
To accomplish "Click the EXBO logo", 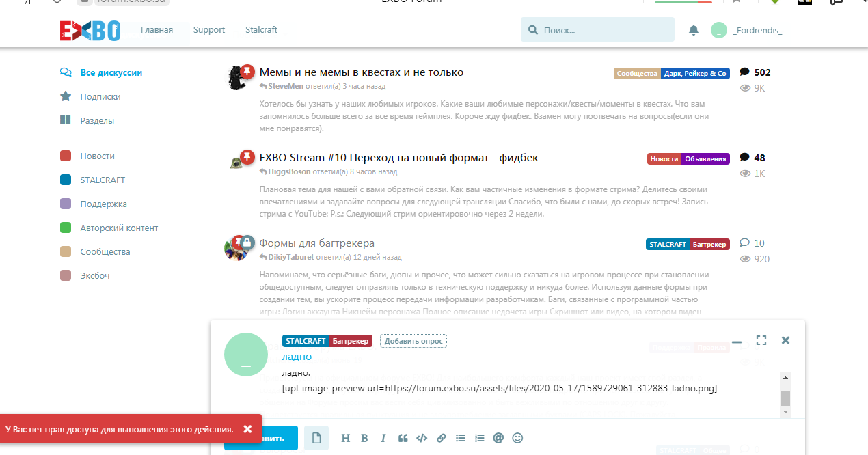I will tap(90, 30).
